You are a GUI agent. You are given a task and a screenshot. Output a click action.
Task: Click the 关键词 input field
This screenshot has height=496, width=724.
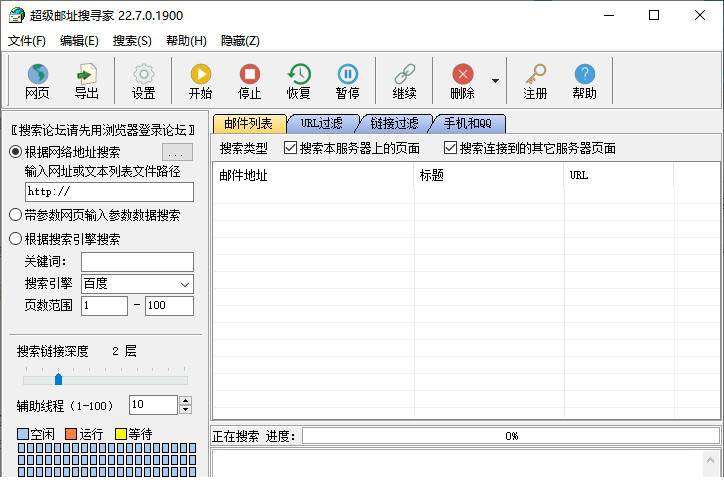(138, 262)
